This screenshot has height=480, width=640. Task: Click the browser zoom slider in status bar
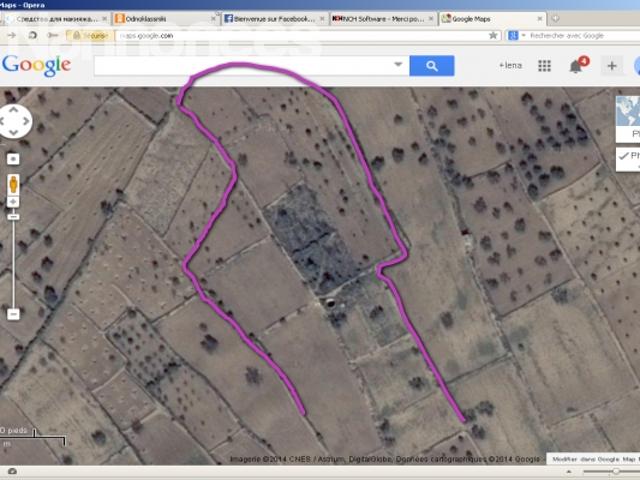611,471
